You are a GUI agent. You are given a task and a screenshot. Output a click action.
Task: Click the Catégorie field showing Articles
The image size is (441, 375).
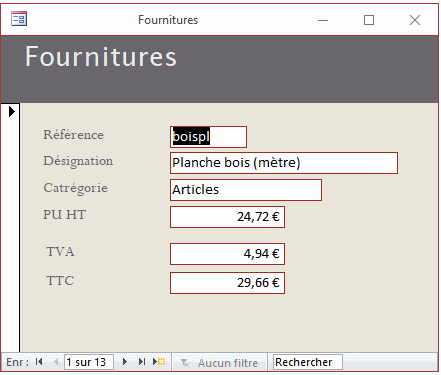tap(246, 190)
